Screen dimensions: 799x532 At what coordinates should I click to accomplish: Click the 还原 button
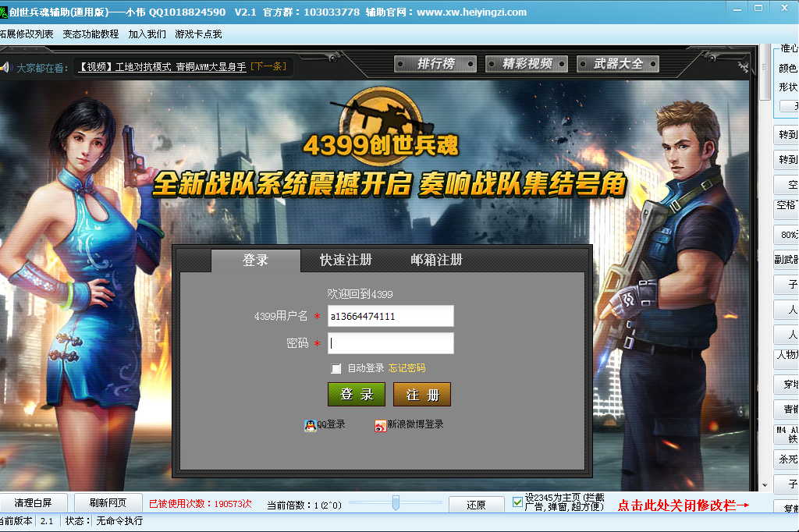[x=476, y=505]
